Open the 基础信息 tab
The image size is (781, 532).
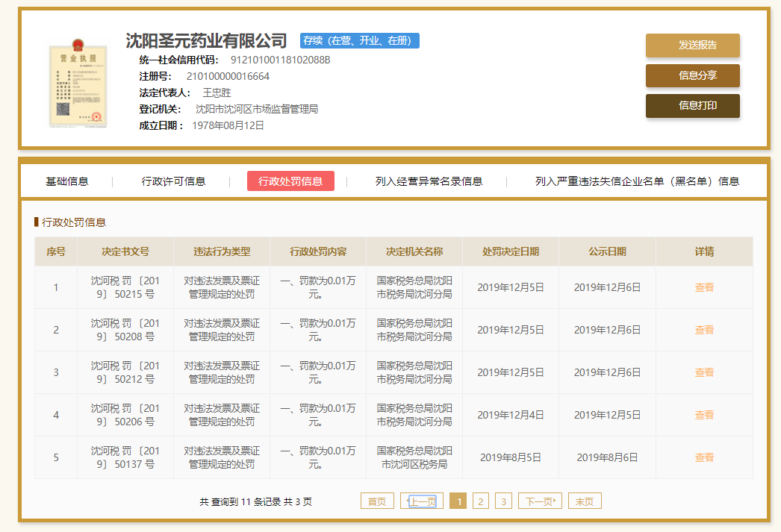tap(67, 181)
